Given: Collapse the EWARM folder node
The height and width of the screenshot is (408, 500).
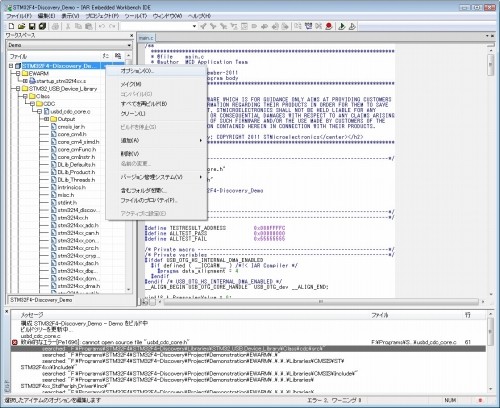Looking at the screenshot, I should pyautogui.click(x=18, y=74).
